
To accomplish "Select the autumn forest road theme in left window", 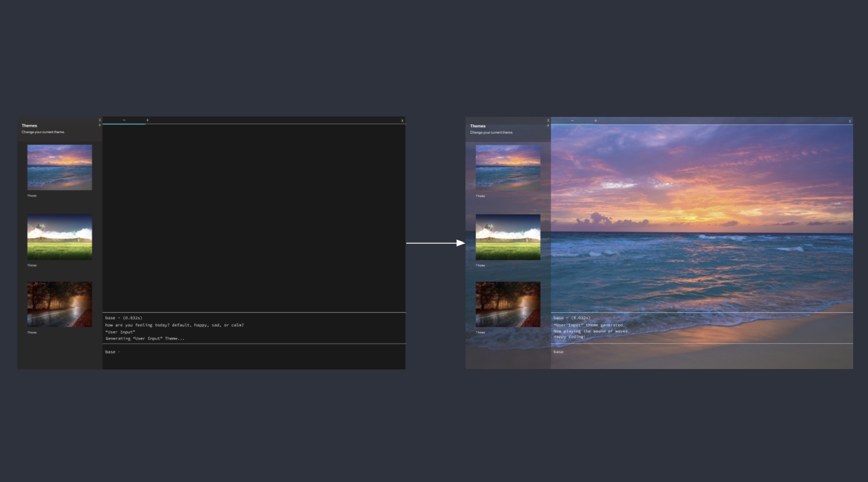I will pyautogui.click(x=60, y=304).
